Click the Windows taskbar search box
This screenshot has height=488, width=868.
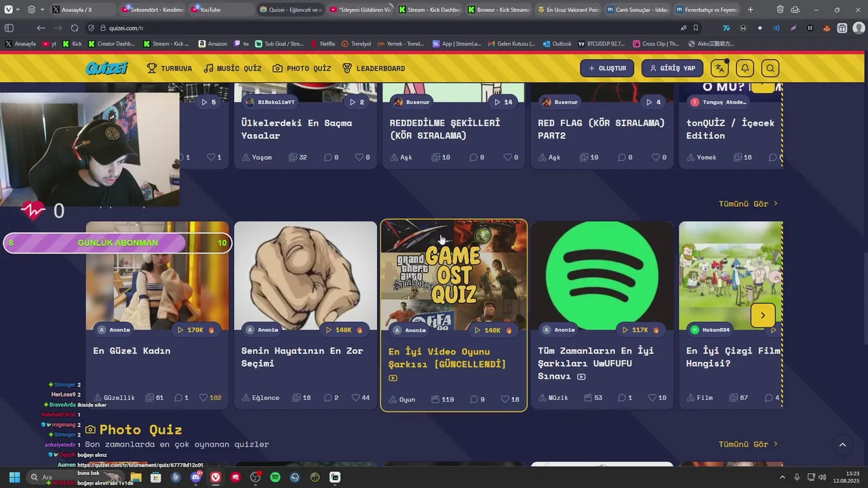(75, 477)
